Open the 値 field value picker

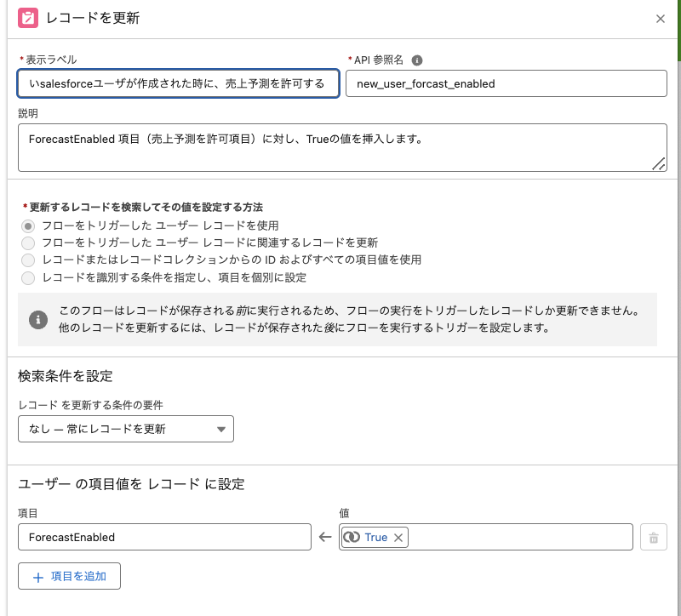tap(511, 537)
